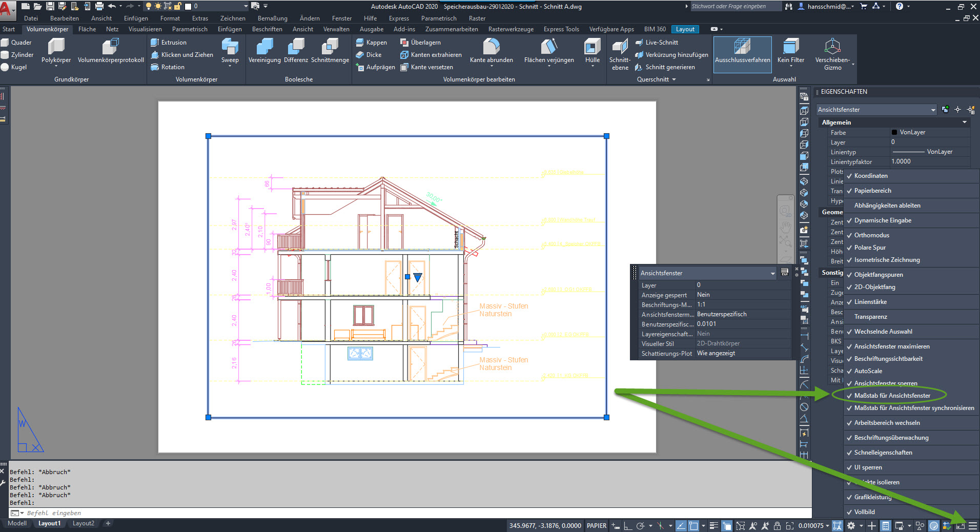Enable Transparenz in customization menu
Viewport: 980px width, 532px height.
(870, 317)
